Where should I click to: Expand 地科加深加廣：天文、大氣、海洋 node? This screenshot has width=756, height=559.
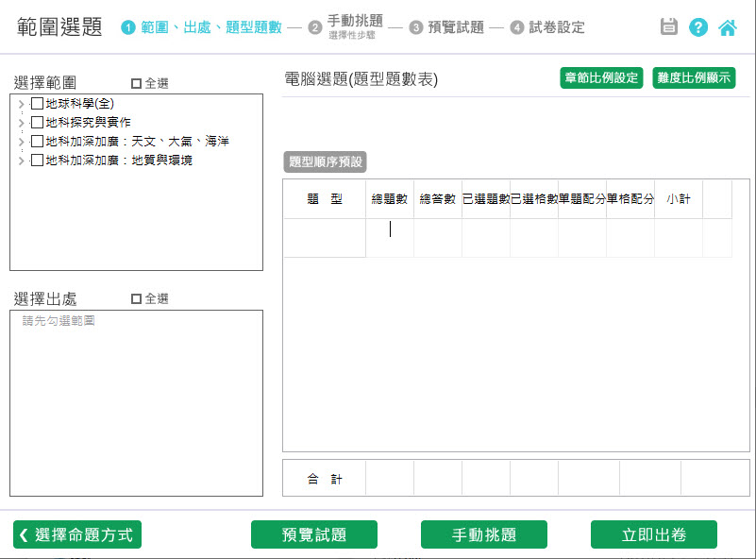22,142
